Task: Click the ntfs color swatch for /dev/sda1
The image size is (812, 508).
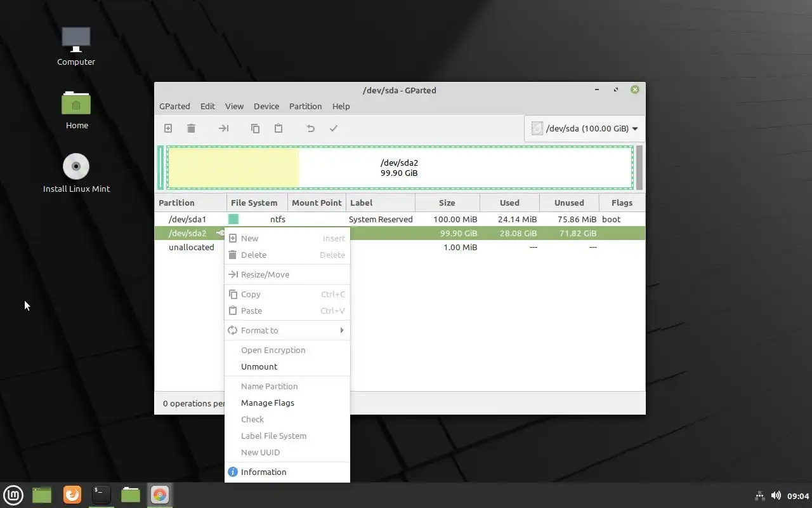Action: point(233,219)
